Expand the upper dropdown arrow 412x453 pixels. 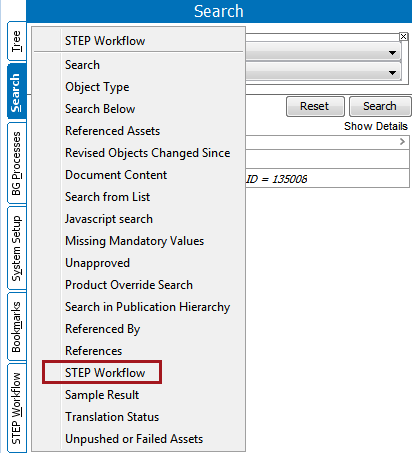tap(392, 53)
